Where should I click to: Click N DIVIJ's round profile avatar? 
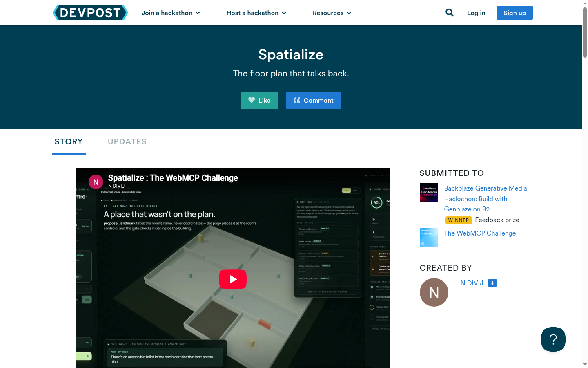(434, 292)
